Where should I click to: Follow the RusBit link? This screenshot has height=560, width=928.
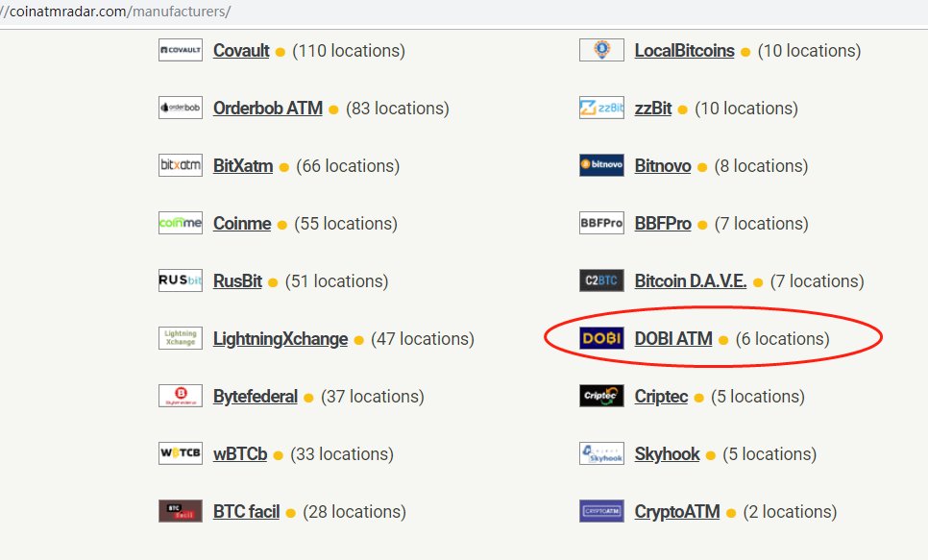click(237, 281)
